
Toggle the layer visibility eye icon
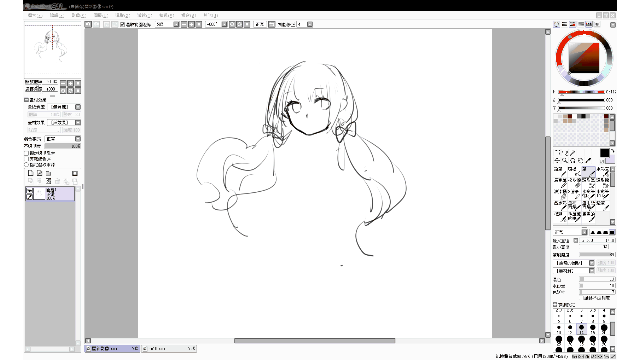tap(29, 191)
